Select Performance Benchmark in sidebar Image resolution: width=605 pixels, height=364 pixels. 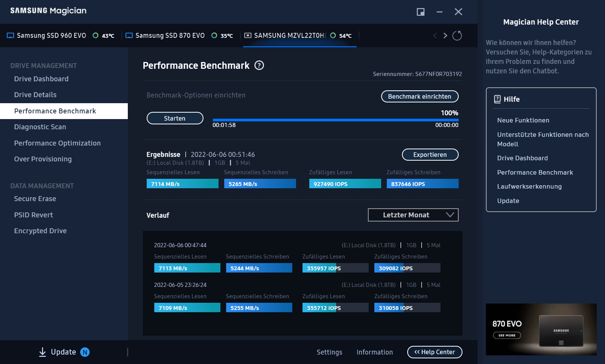coord(64,111)
